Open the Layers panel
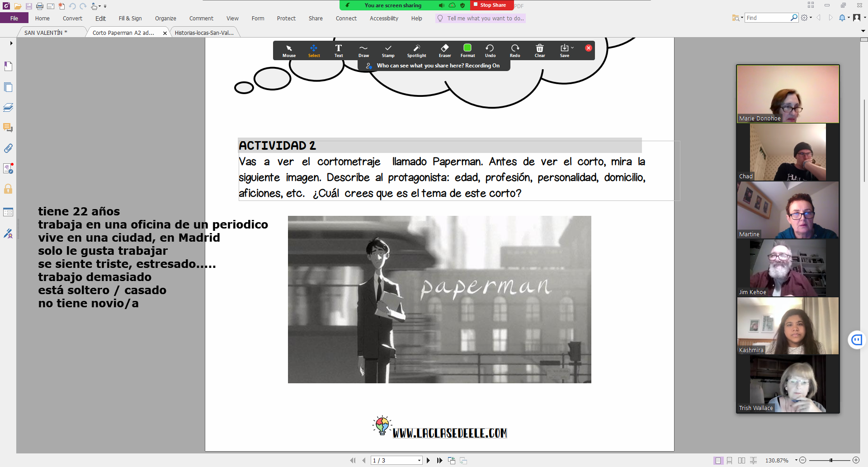This screenshot has width=868, height=467. 8,107
